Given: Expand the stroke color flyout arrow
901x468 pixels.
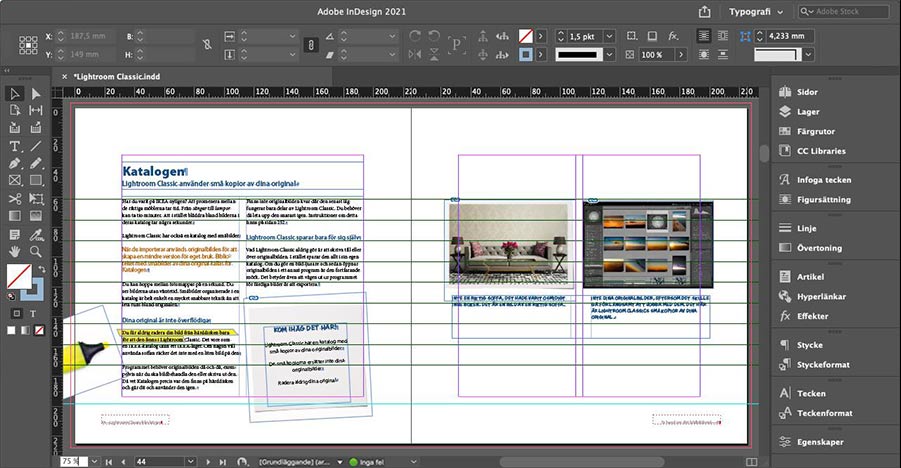Looking at the screenshot, I should tap(540, 55).
